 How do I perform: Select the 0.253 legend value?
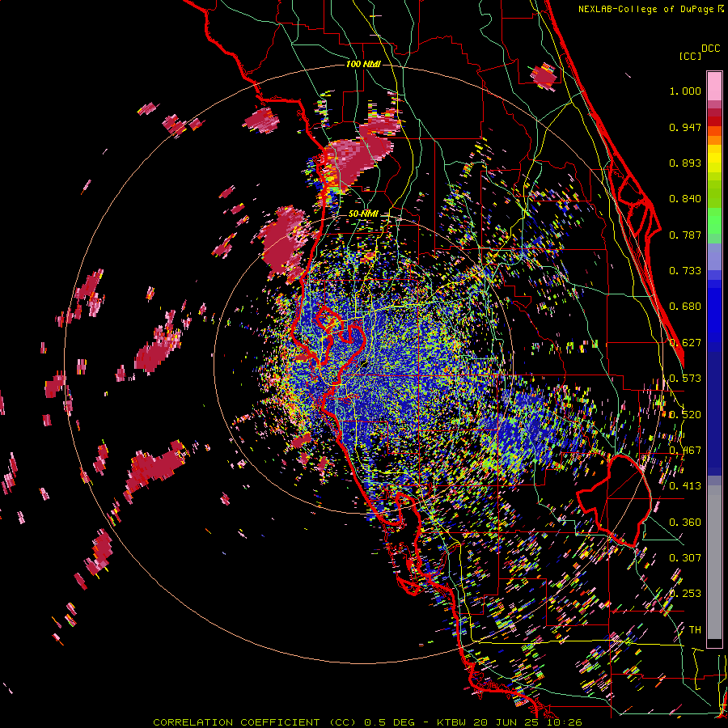pos(685,594)
